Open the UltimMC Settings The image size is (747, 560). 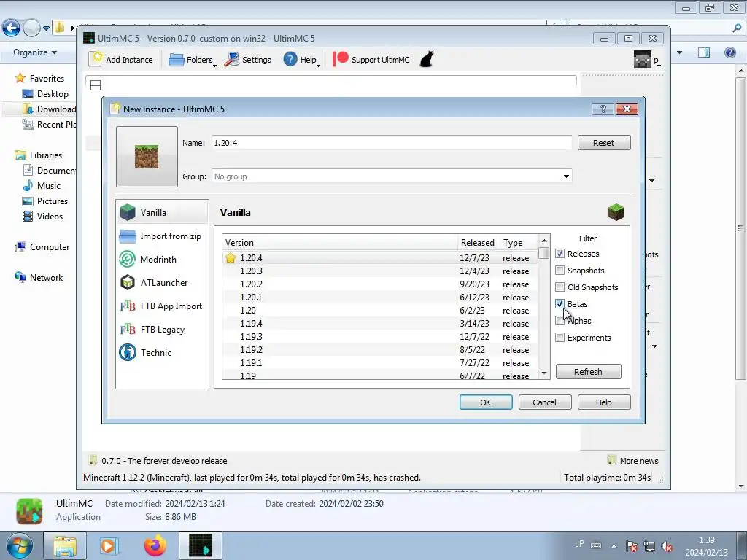248,60
